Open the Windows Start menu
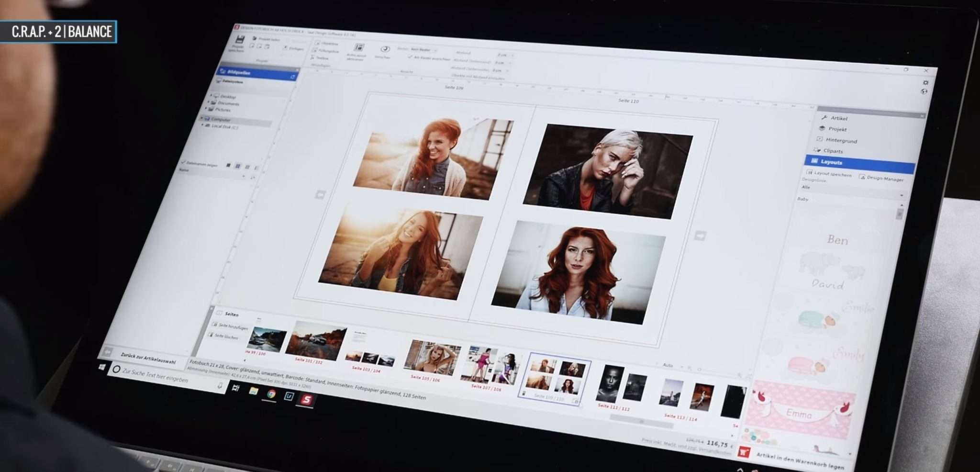 tap(101, 367)
